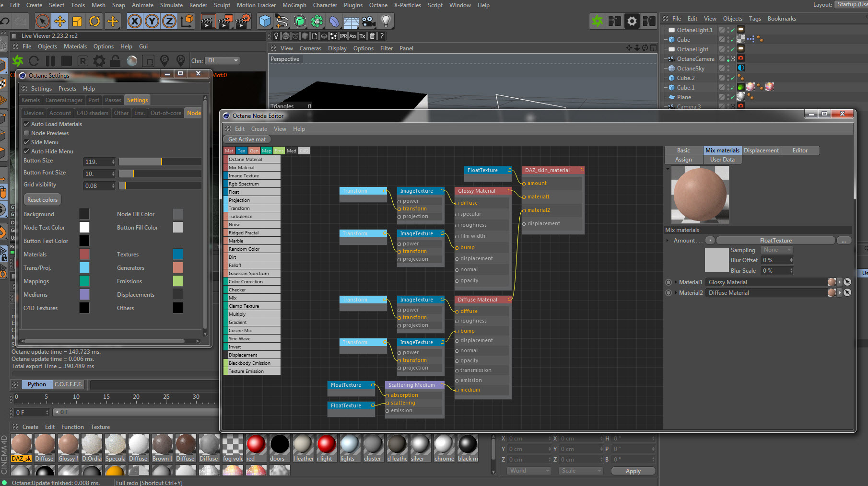Image resolution: width=868 pixels, height=486 pixels.
Task: Click the FloatTexture button in the Amount row
Action: click(x=775, y=241)
